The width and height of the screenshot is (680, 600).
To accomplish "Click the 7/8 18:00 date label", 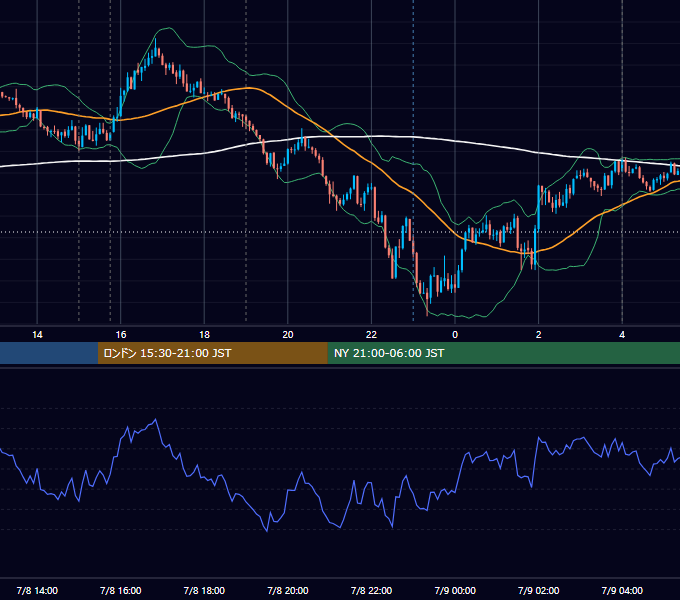I will pos(204,590).
